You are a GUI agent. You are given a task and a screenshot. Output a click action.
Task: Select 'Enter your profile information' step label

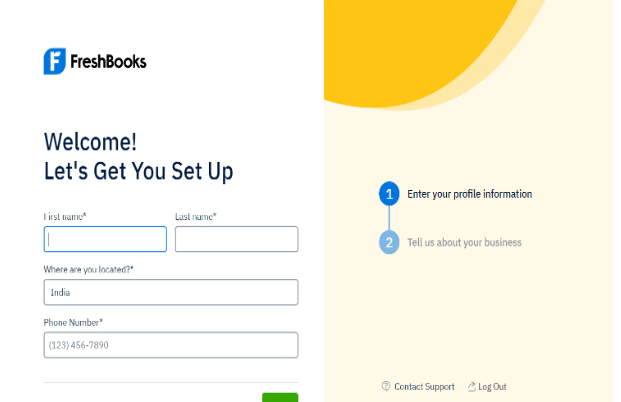[470, 194]
